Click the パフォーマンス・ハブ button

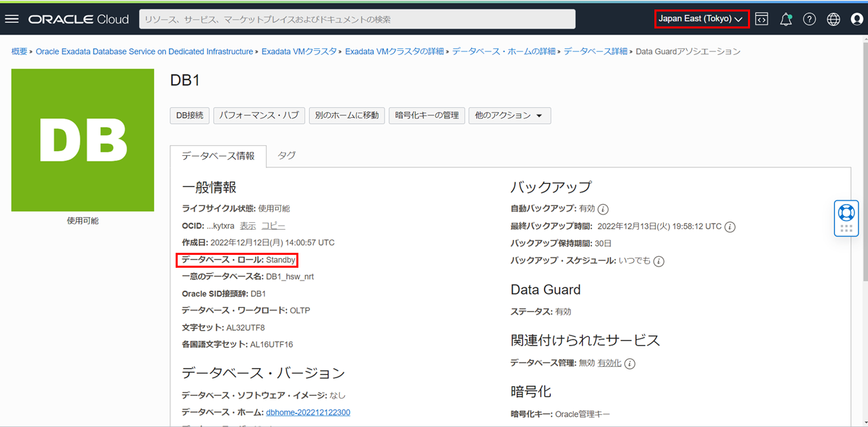click(x=259, y=116)
